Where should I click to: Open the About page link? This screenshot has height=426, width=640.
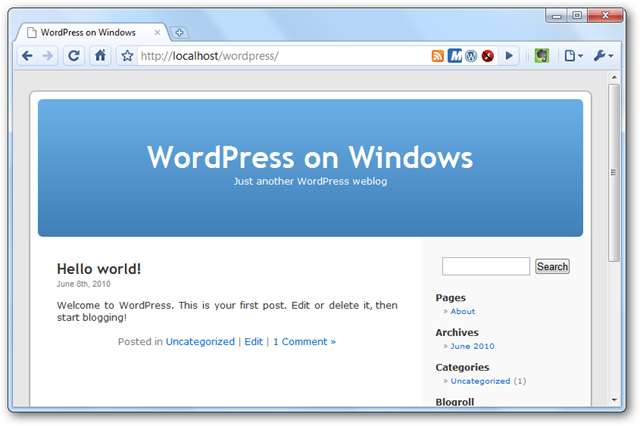[463, 311]
